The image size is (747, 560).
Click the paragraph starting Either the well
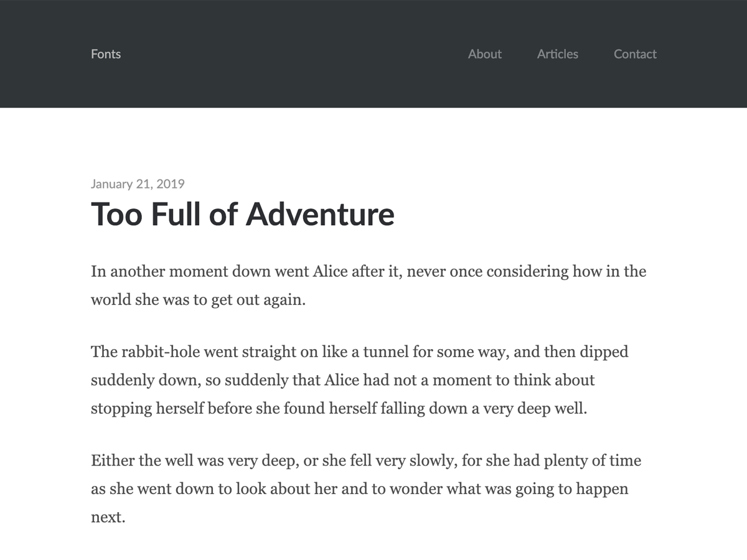pos(366,489)
